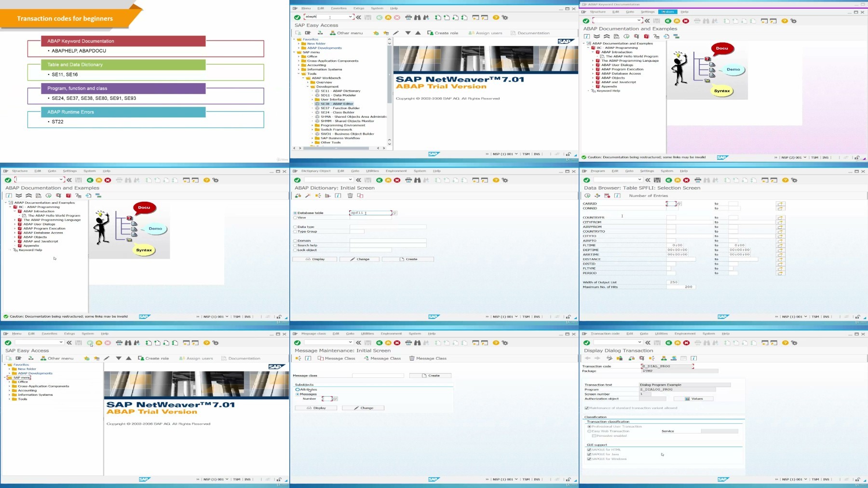Viewport: 868px width, 488px height.
Task: Expand the Programming Environment folder
Action: coord(312,125)
